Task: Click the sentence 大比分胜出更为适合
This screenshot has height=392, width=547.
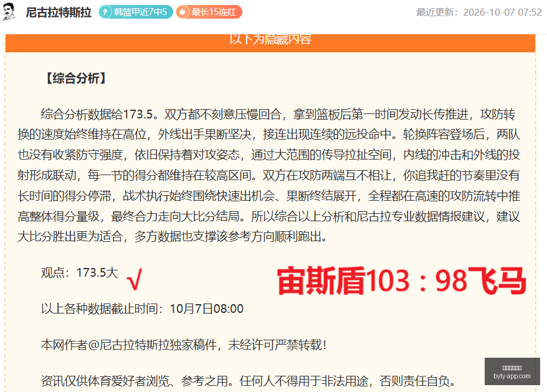Action: click(x=70, y=237)
